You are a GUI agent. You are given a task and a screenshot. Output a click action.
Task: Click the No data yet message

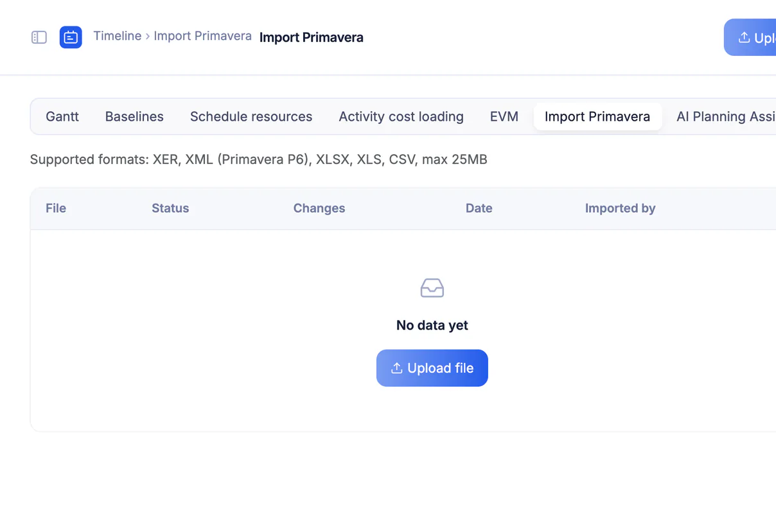coord(432,325)
